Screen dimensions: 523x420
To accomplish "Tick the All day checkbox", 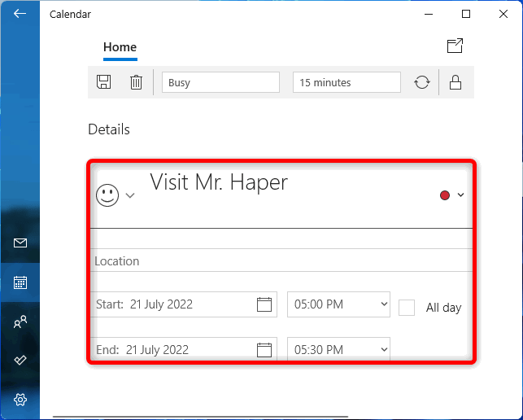I will 407,308.
